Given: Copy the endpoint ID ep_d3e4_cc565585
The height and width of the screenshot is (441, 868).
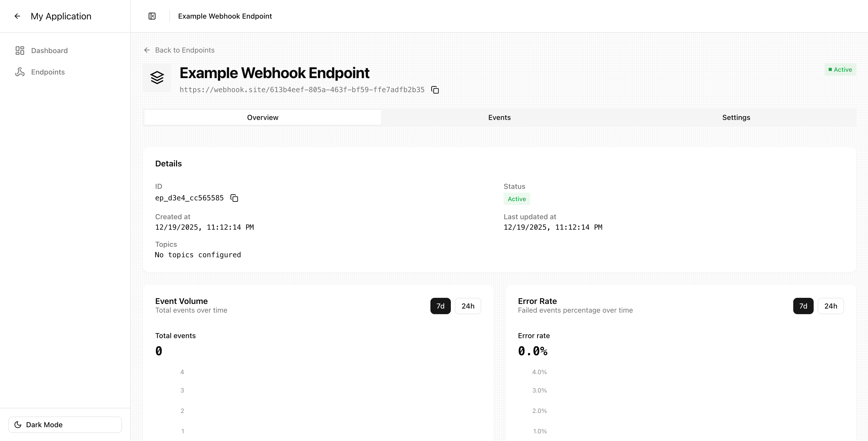Looking at the screenshot, I should point(234,198).
